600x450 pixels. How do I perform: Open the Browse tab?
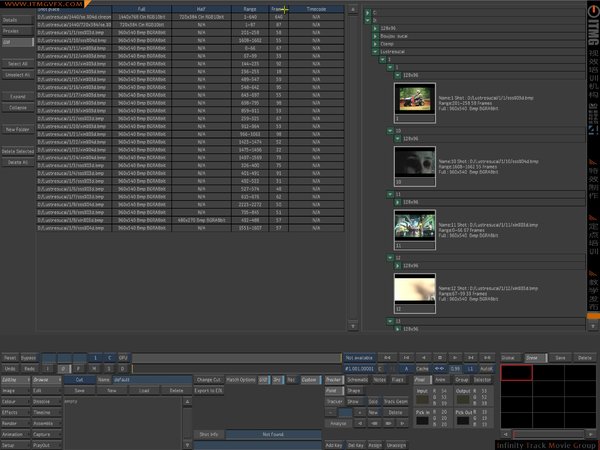click(x=46, y=380)
